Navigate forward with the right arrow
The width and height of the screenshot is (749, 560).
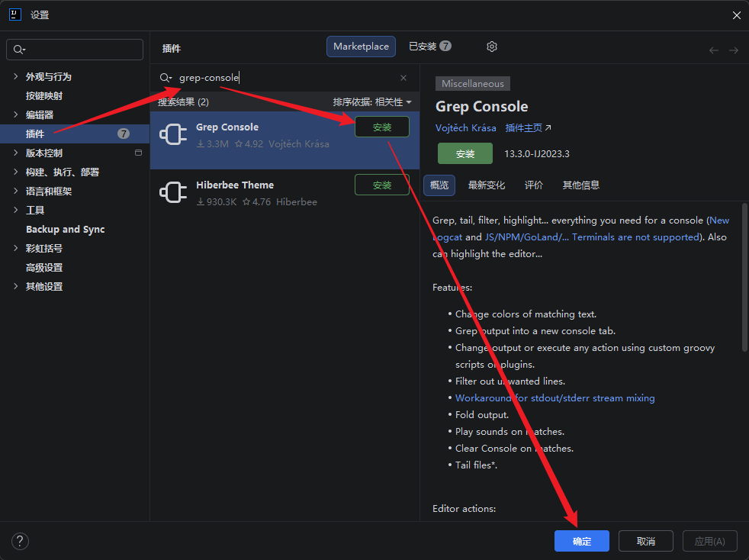(733, 50)
